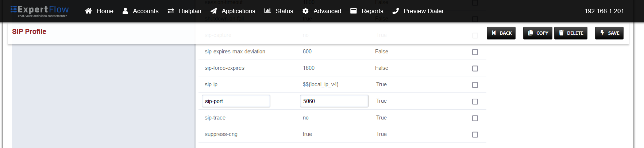The image size is (644, 148).
Task: Click the sip-port value field showing 5060
Action: 334,101
